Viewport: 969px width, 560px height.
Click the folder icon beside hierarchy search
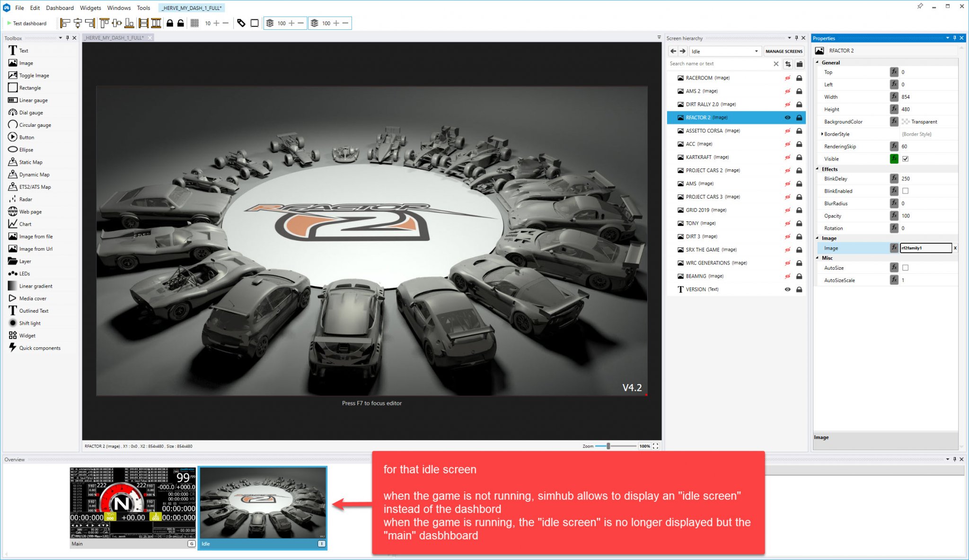tap(800, 64)
